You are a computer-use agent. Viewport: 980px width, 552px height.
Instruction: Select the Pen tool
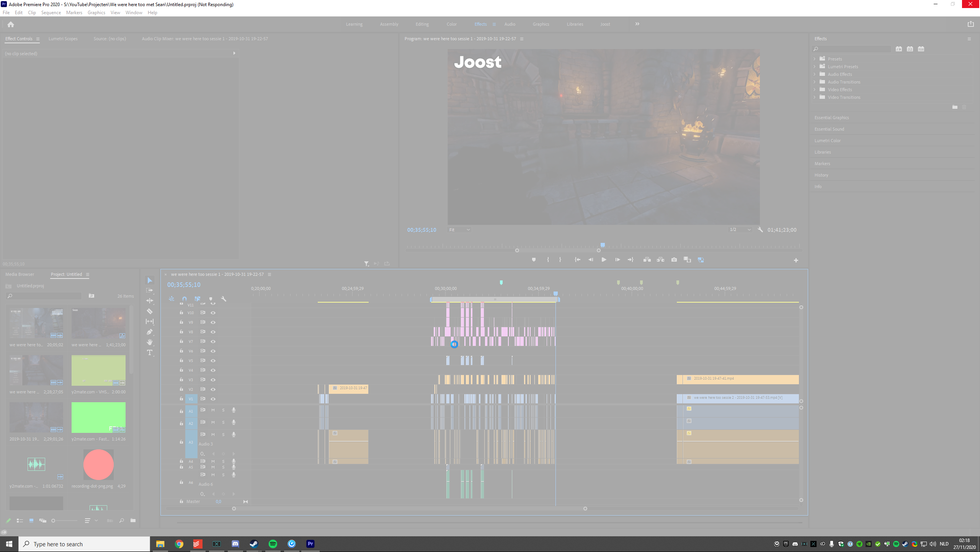[x=150, y=332]
